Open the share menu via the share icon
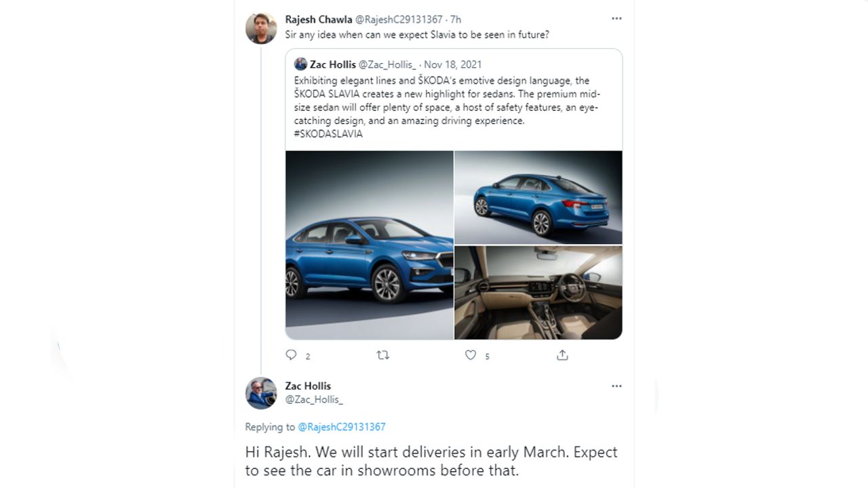The height and width of the screenshot is (488, 868). click(x=562, y=355)
